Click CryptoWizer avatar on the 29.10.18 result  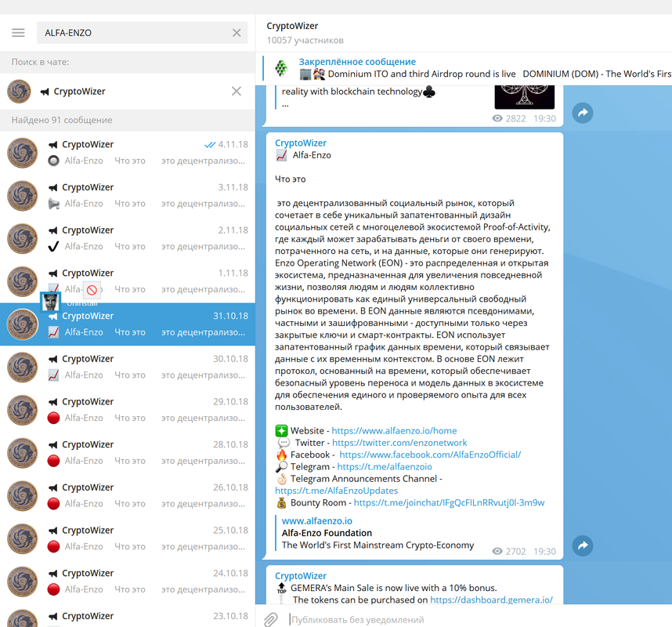coord(23,410)
